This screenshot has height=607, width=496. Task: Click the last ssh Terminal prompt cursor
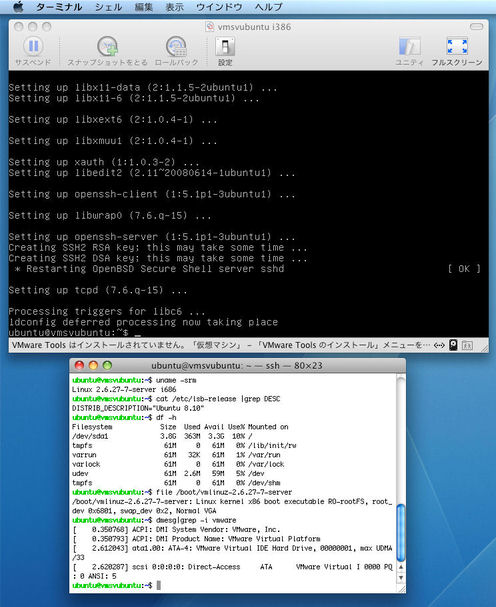[x=158, y=586]
